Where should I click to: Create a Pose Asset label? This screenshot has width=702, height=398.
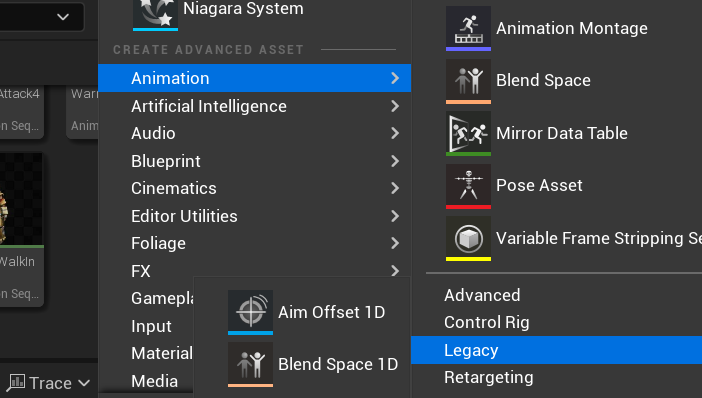[539, 185]
